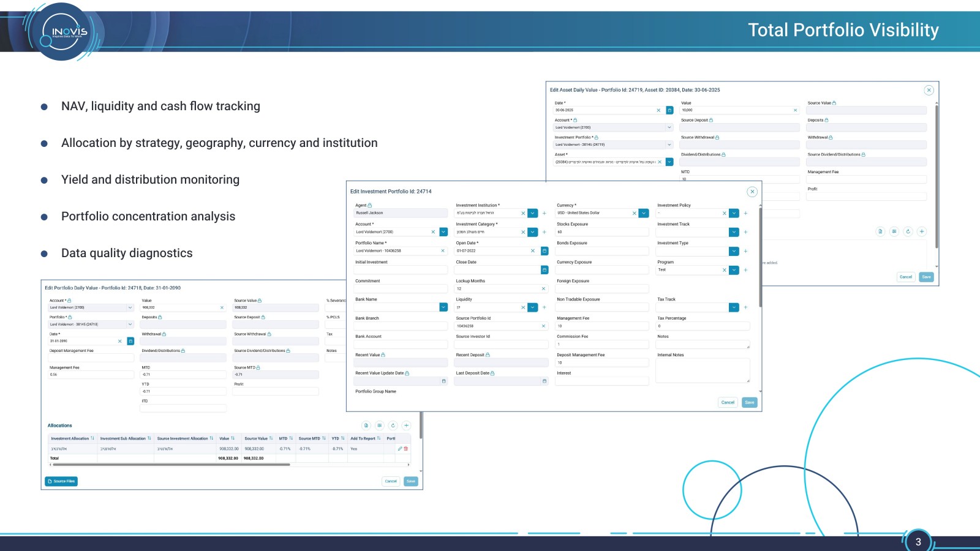Open Source Files in Portfolio Daily Value dialog
This screenshot has height=551, width=980.
(61, 481)
